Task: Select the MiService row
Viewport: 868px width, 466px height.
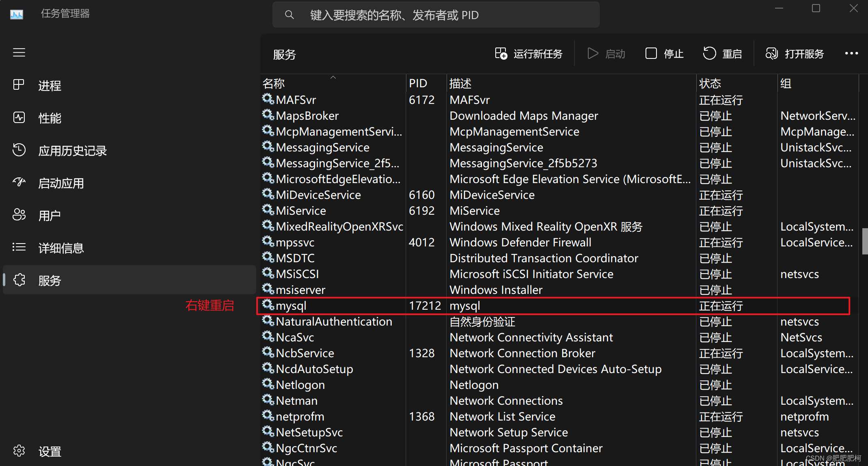Action: pyautogui.click(x=559, y=211)
